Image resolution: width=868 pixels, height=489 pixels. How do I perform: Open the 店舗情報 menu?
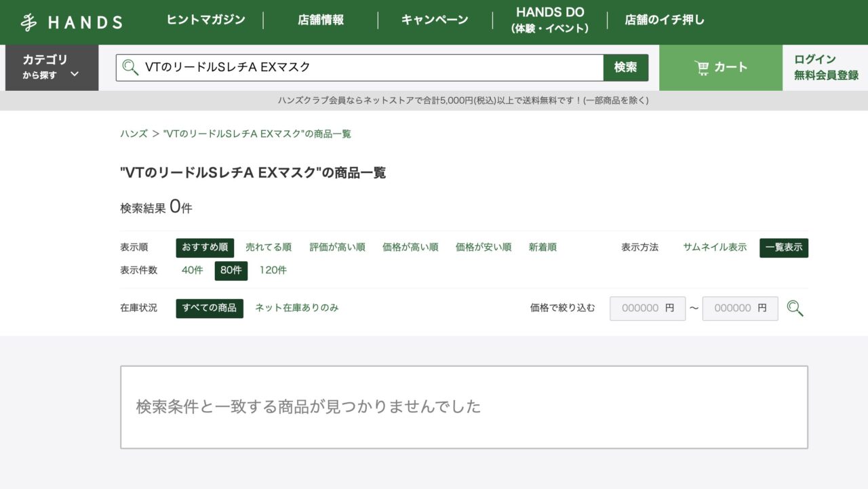(x=321, y=20)
